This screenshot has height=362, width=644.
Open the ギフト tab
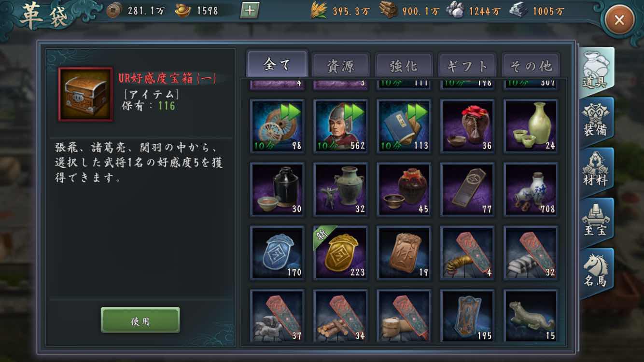[x=467, y=65]
